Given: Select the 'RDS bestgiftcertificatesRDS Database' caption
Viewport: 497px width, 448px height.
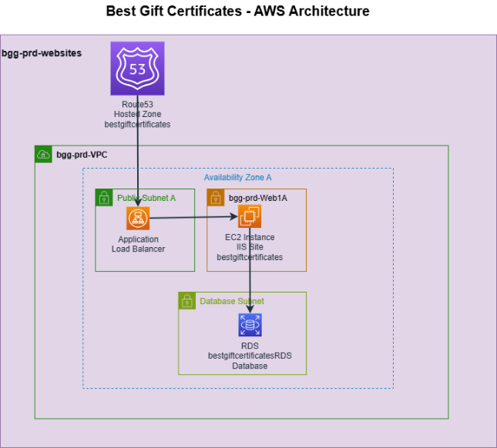Looking at the screenshot, I should (250, 356).
